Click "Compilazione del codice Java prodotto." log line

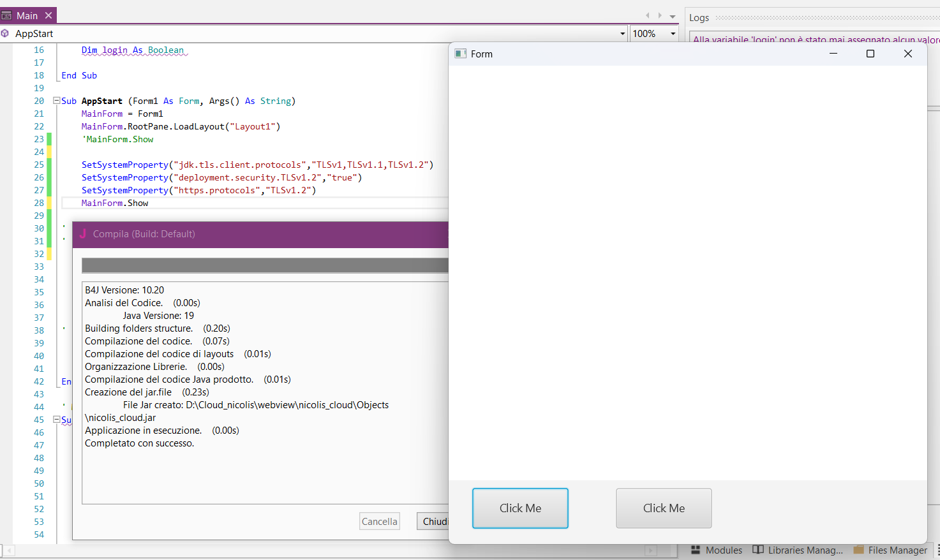click(188, 379)
